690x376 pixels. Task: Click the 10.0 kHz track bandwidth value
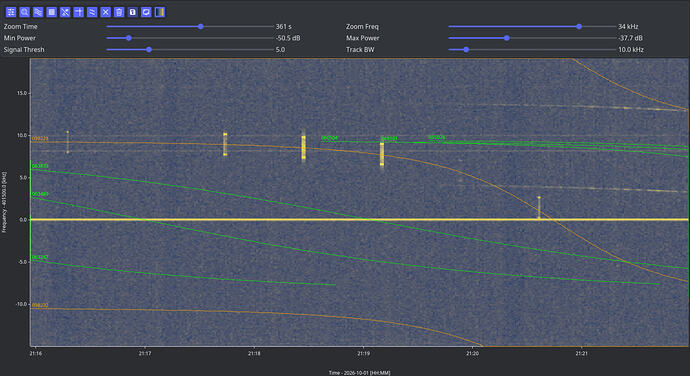[631, 49]
